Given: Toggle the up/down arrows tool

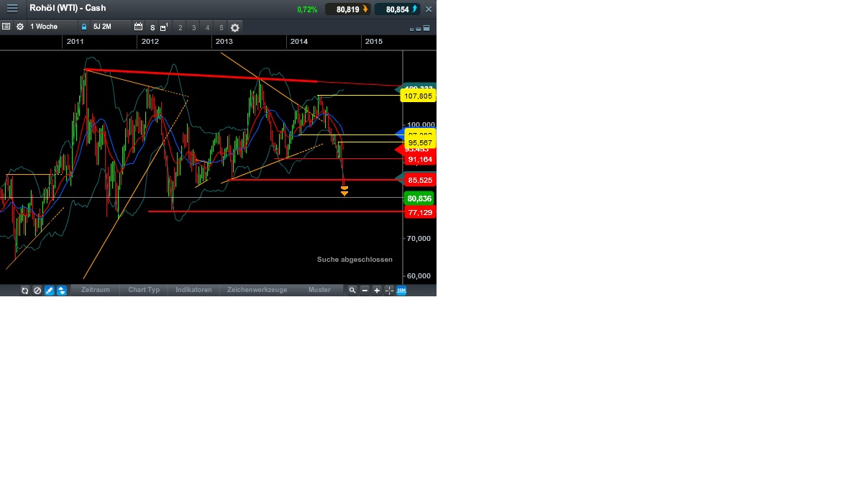Looking at the screenshot, I should [61, 291].
